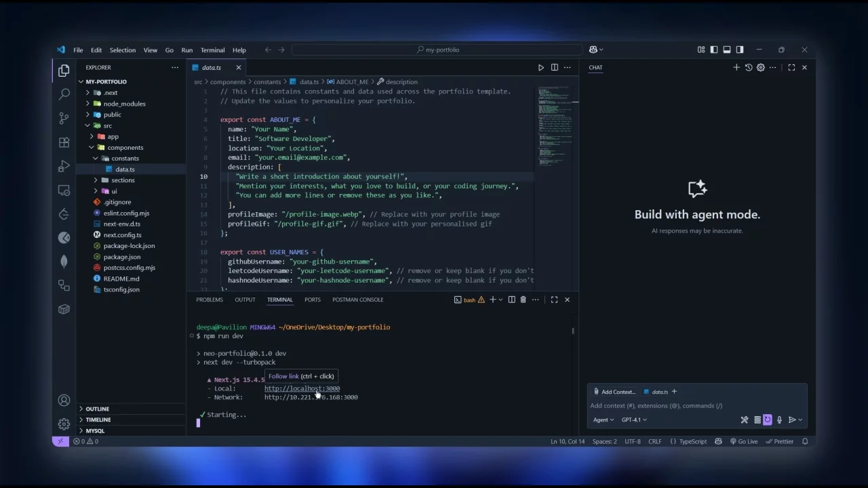This screenshot has width=868, height=488.
Task: Open the send button options dropdown
Action: [801, 420]
